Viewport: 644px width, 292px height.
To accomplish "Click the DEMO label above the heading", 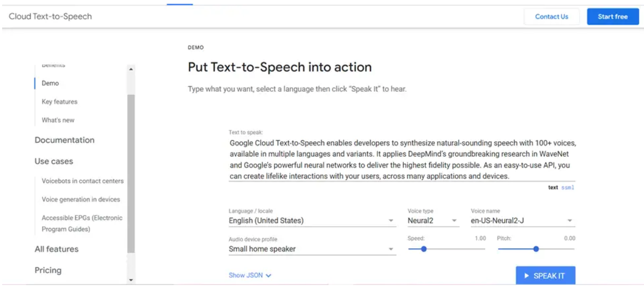I will coord(195,47).
